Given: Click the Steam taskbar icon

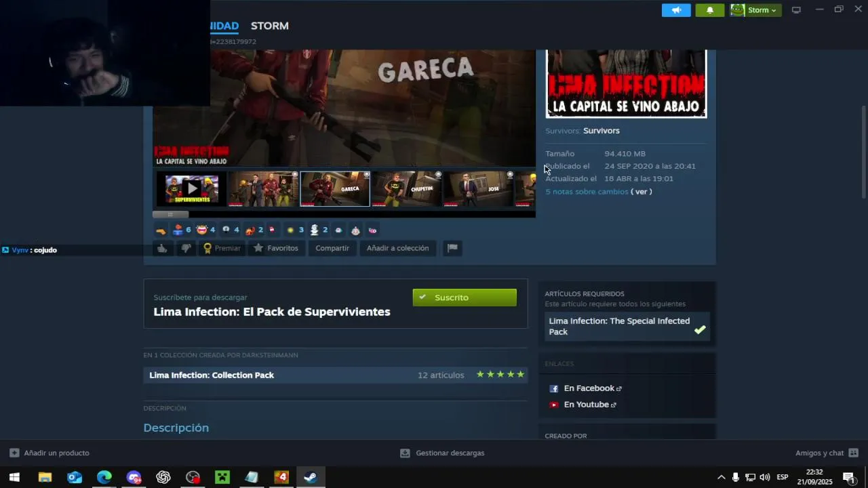Looking at the screenshot, I should [310, 477].
